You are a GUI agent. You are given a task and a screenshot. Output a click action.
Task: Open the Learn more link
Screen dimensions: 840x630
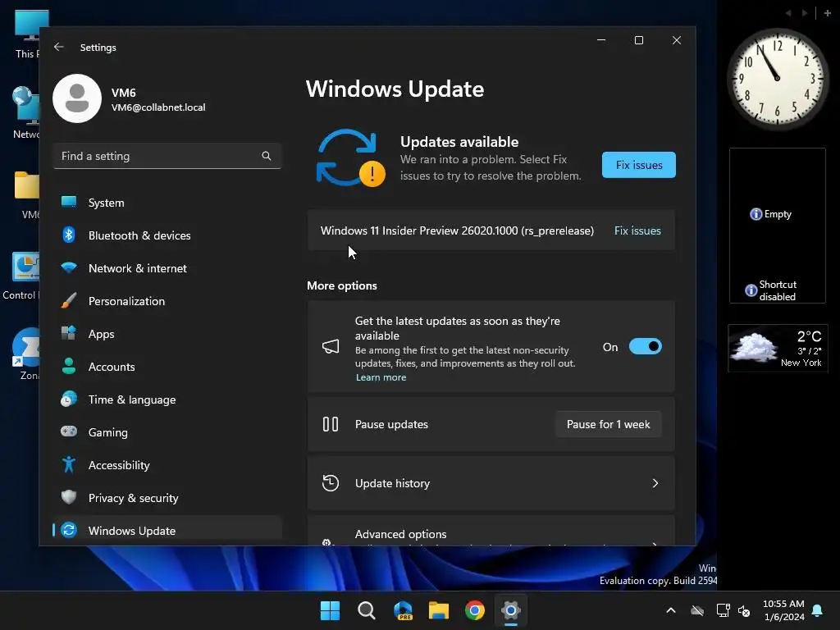[x=381, y=377]
